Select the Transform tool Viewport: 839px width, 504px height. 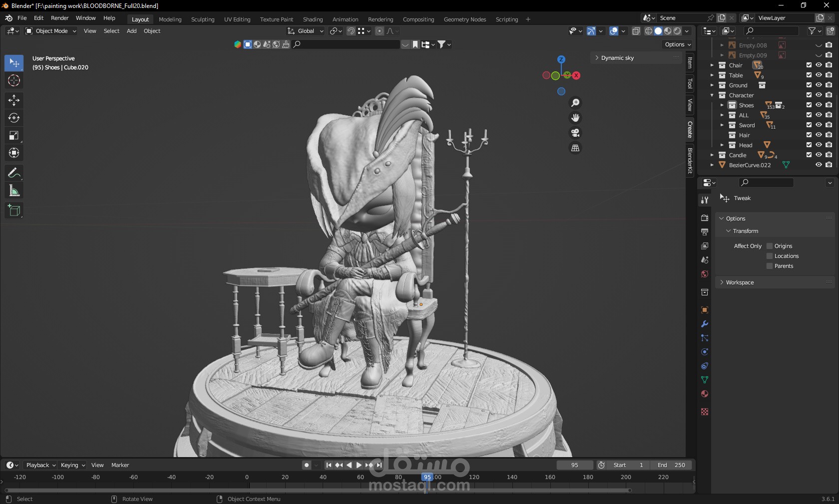(14, 153)
